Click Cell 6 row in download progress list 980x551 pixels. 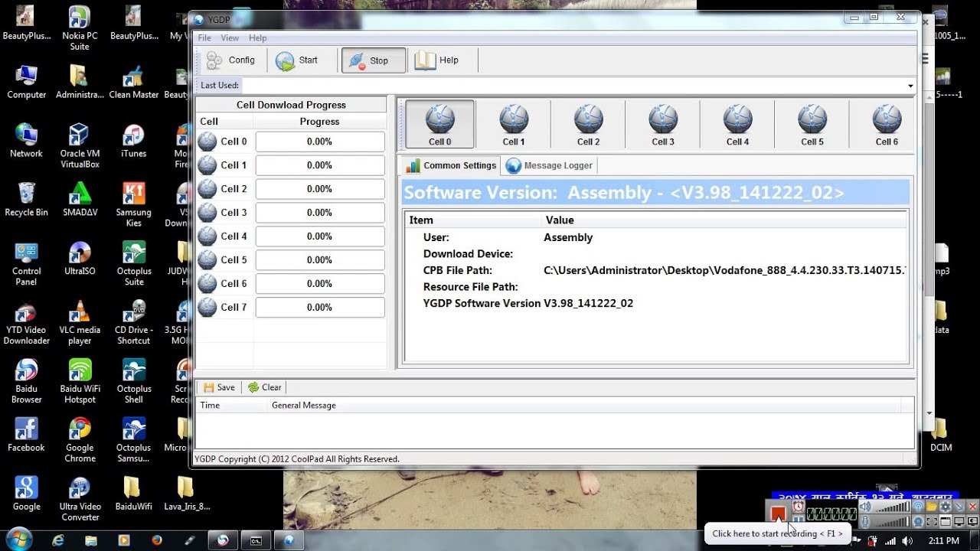tap(291, 284)
